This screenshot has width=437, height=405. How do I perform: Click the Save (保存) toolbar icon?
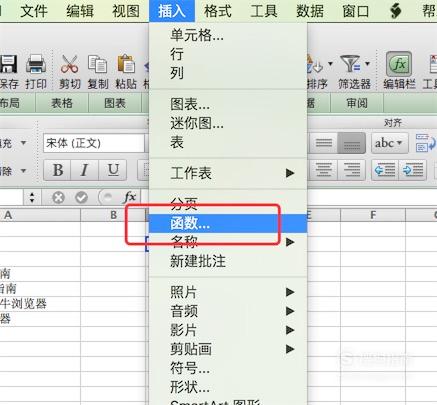click(x=8, y=64)
